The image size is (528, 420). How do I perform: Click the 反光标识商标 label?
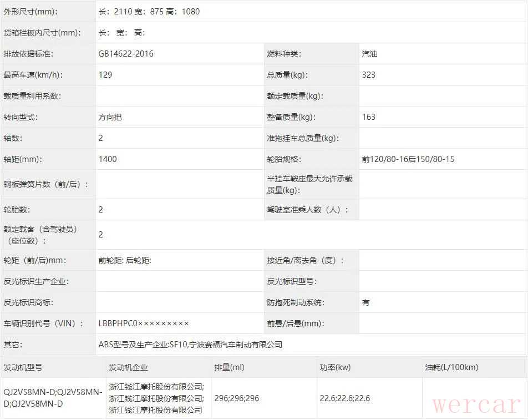(x=28, y=302)
